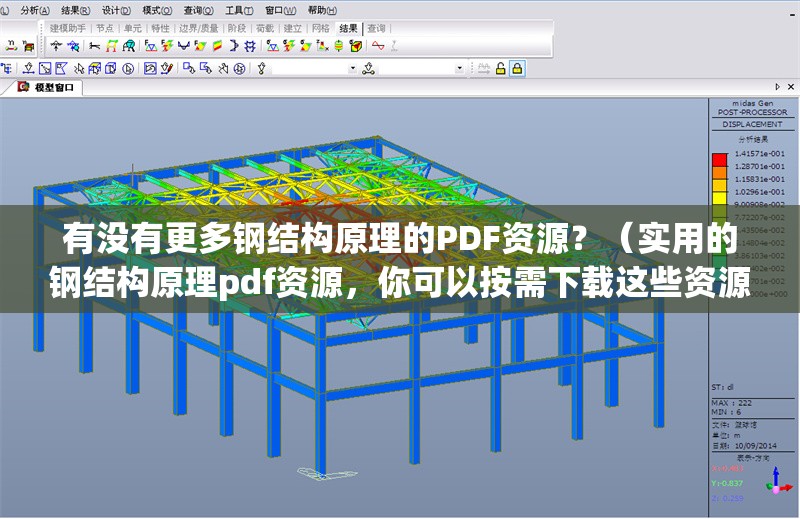Click the red swatch in displacement legend

click(x=719, y=159)
